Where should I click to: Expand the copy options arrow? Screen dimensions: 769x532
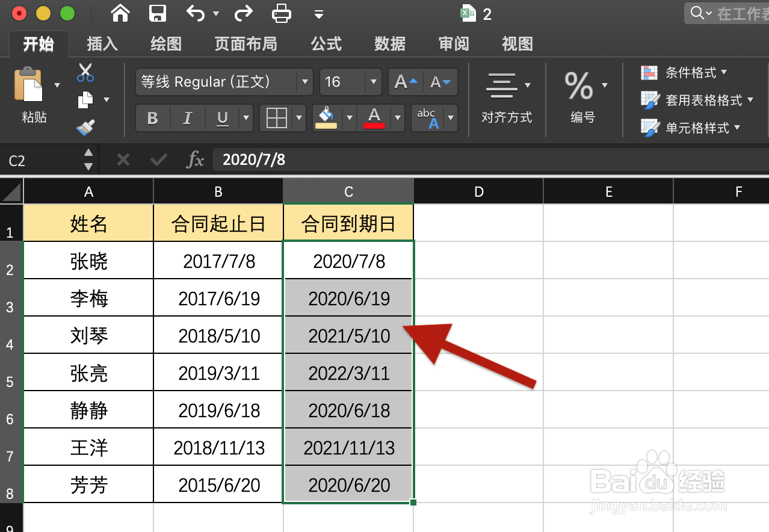(x=107, y=99)
